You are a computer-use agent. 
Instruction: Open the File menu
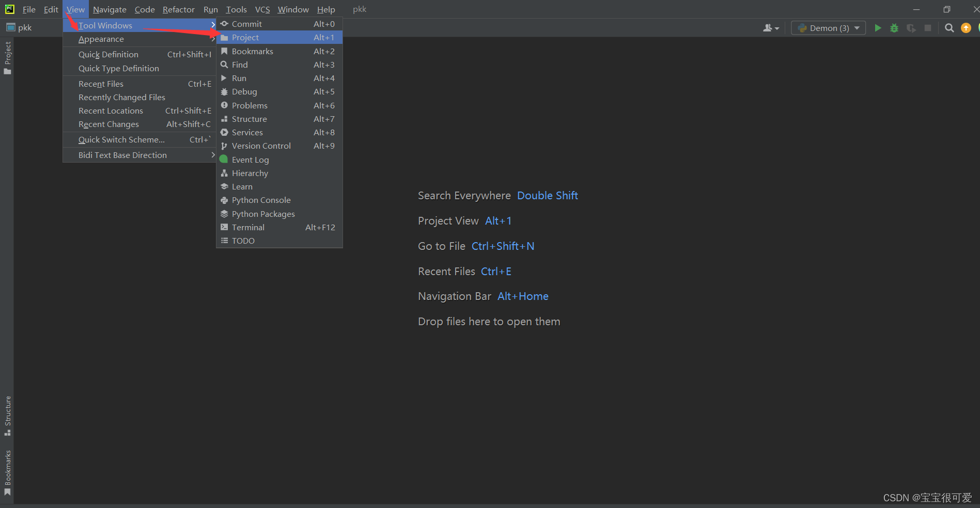pos(29,9)
